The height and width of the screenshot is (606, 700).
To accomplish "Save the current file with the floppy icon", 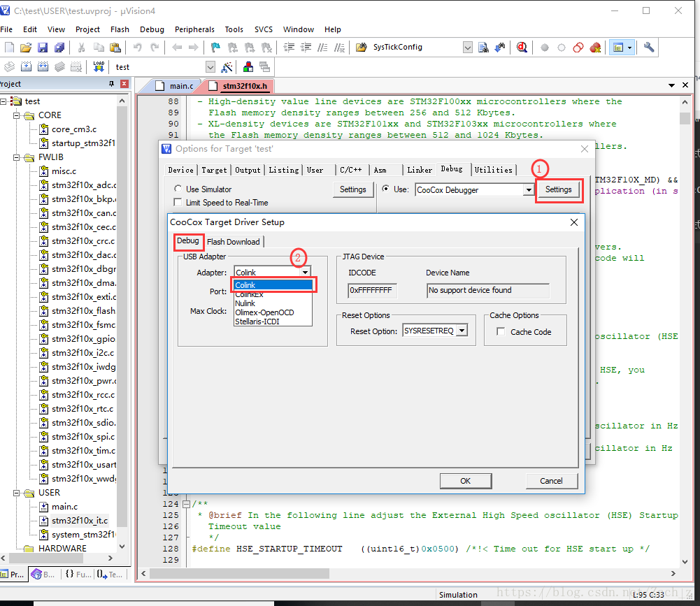I will click(x=43, y=48).
